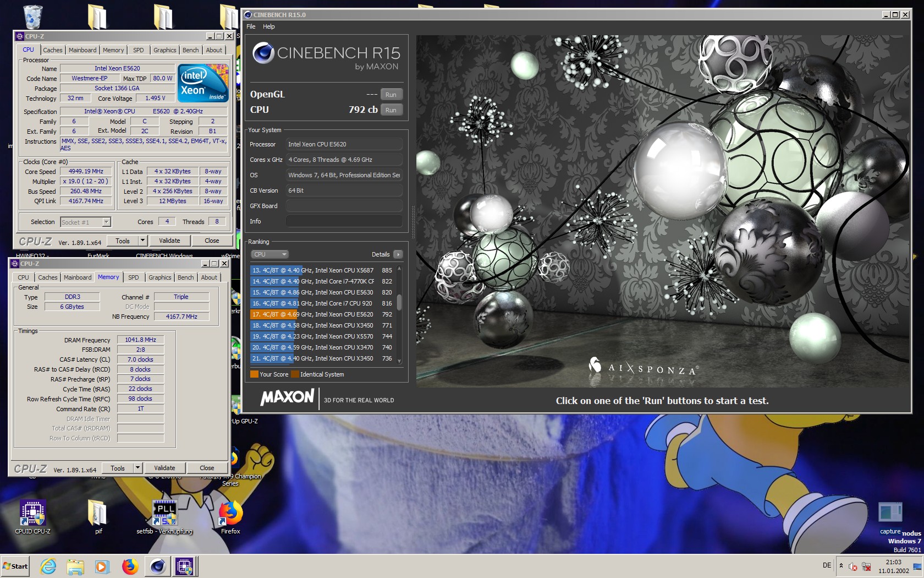Select highlighted ranking row 17 Xeon E5620
The width and height of the screenshot is (924, 578).
[x=322, y=314]
